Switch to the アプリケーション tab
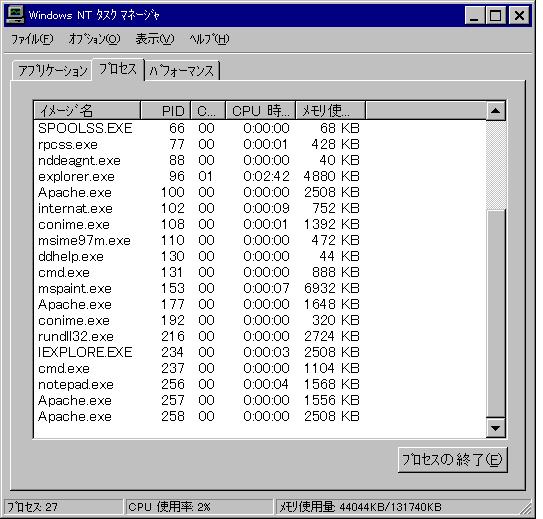Image resolution: width=543 pixels, height=519 pixels. [52, 71]
